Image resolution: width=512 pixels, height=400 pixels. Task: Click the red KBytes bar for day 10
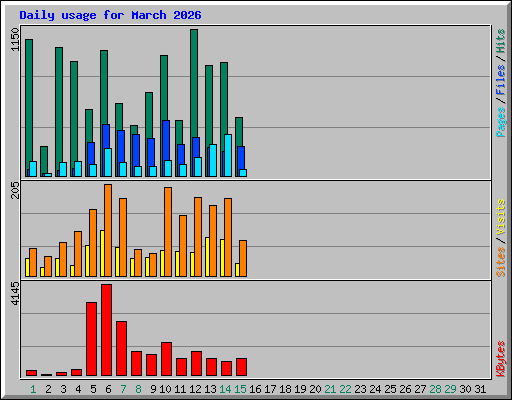pos(166,359)
